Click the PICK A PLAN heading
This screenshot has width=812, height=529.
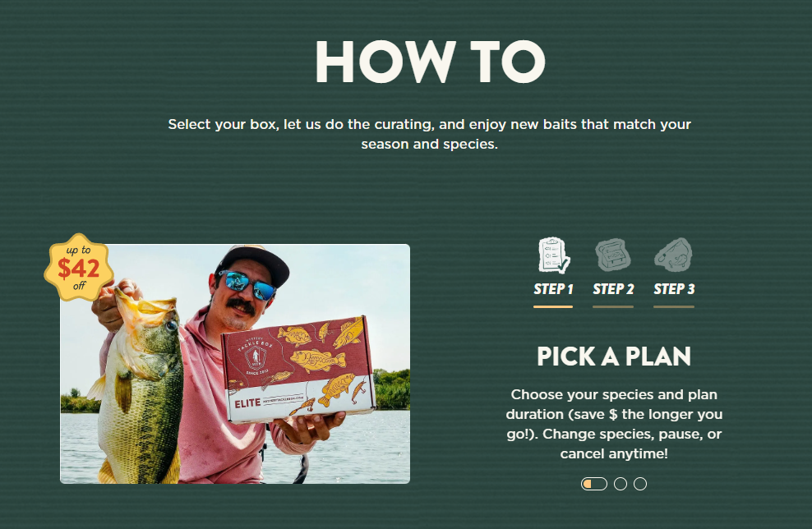(x=614, y=356)
